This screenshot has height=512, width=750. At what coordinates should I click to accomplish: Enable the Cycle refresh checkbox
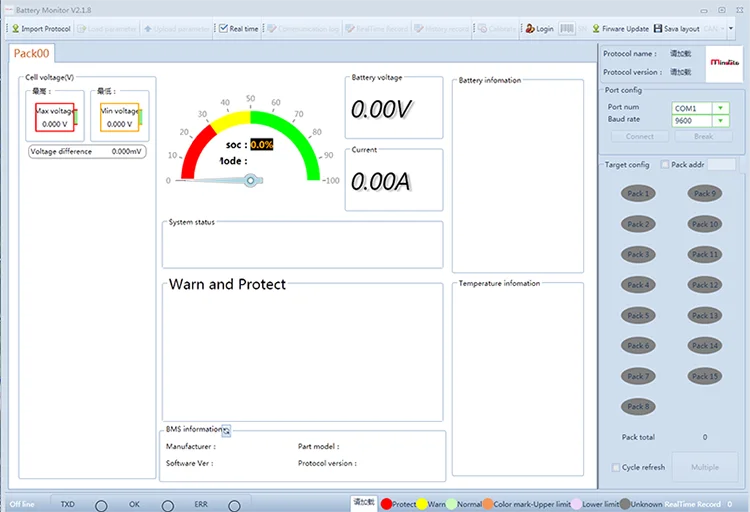616,467
